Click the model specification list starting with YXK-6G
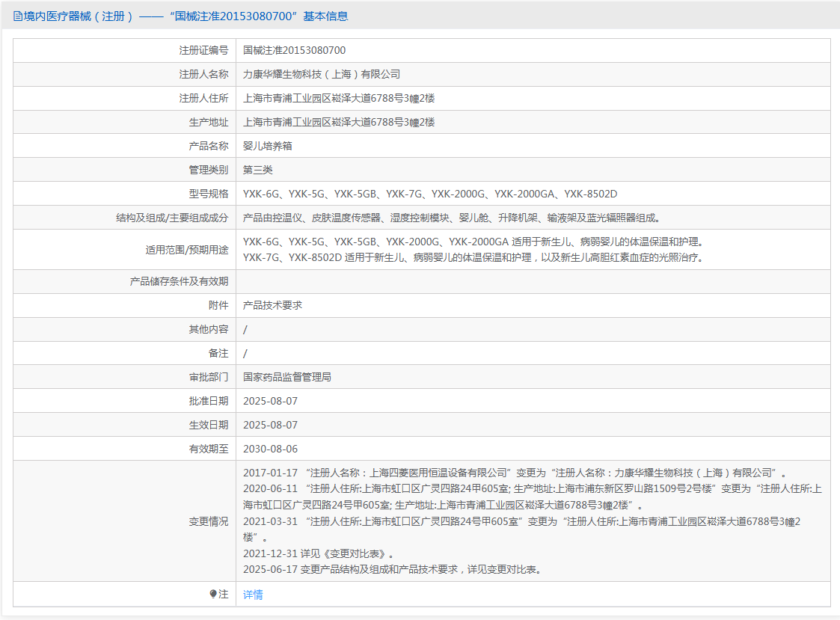Viewport: 840px width, 620px height. [x=430, y=194]
